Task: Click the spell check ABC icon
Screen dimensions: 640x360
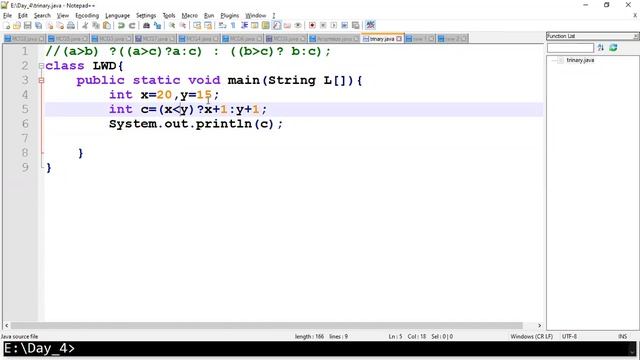Action: (370, 25)
